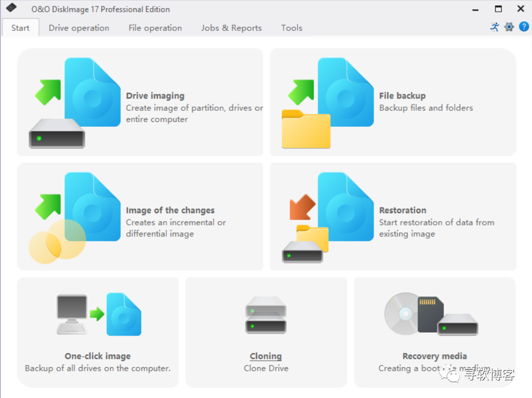Click the running man activity icon

tap(495, 27)
